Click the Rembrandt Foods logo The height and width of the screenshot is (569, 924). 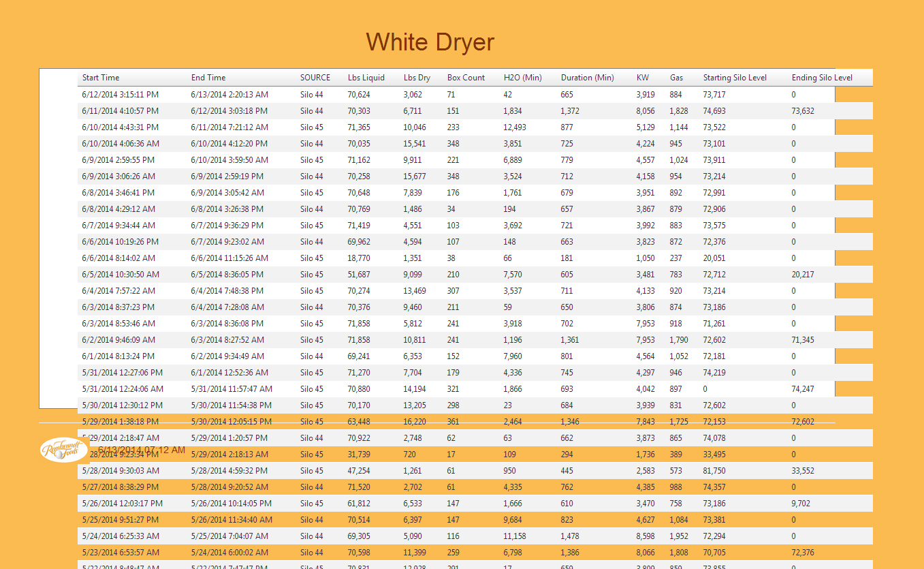click(x=64, y=450)
